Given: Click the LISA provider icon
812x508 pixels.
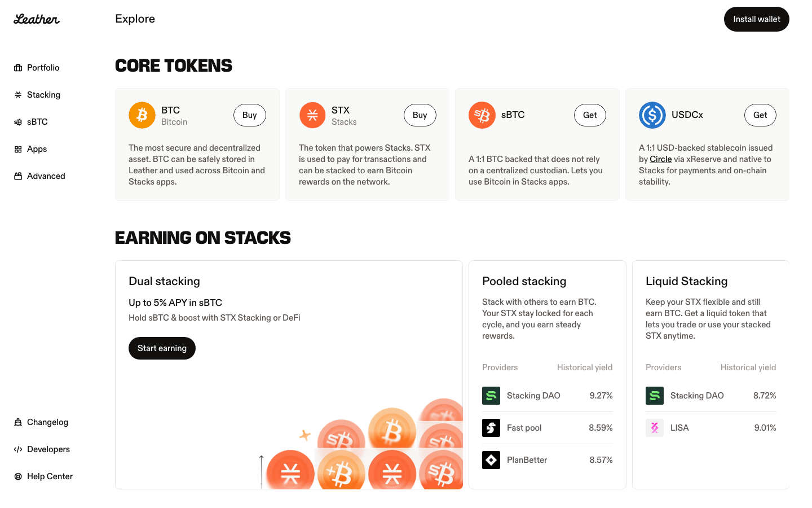Looking at the screenshot, I should [655, 428].
